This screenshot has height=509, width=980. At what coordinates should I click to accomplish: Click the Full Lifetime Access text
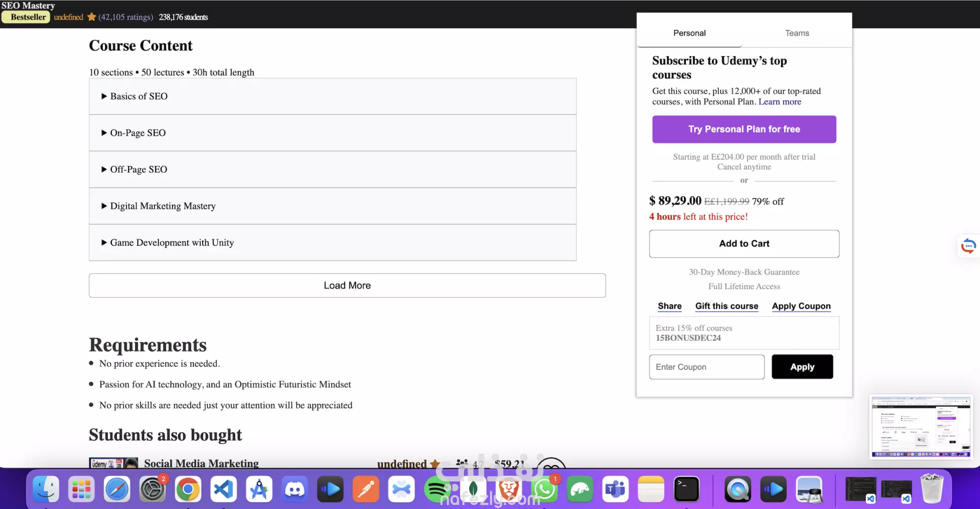(x=744, y=286)
